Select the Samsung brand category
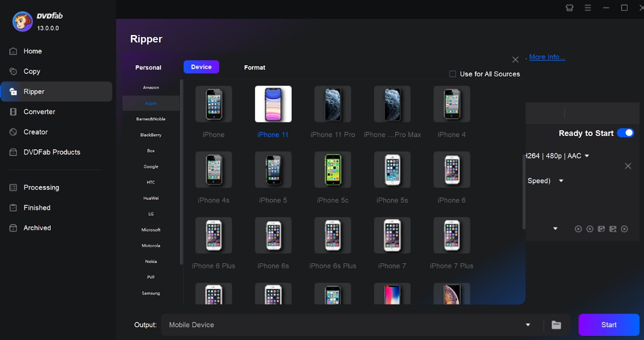Viewport: 644px width, 340px height. (150, 293)
